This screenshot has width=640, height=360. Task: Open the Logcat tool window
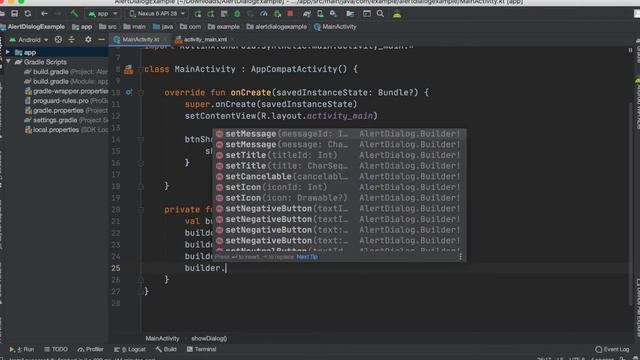click(130, 349)
